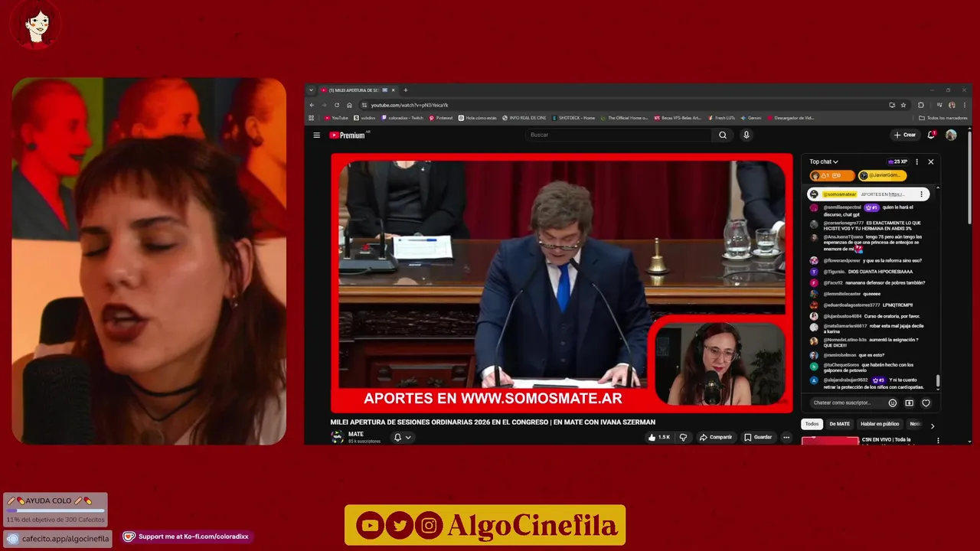Image resolution: width=980 pixels, height=551 pixels.
Task: Click the AYUDA COLO goal progress bar
Action: pyautogui.click(x=55, y=510)
